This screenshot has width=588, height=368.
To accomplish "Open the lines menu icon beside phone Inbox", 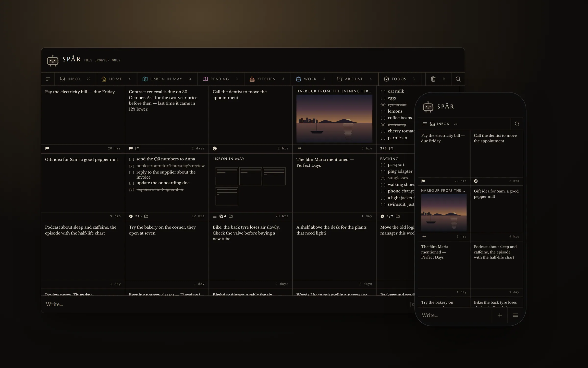I will 425,124.
